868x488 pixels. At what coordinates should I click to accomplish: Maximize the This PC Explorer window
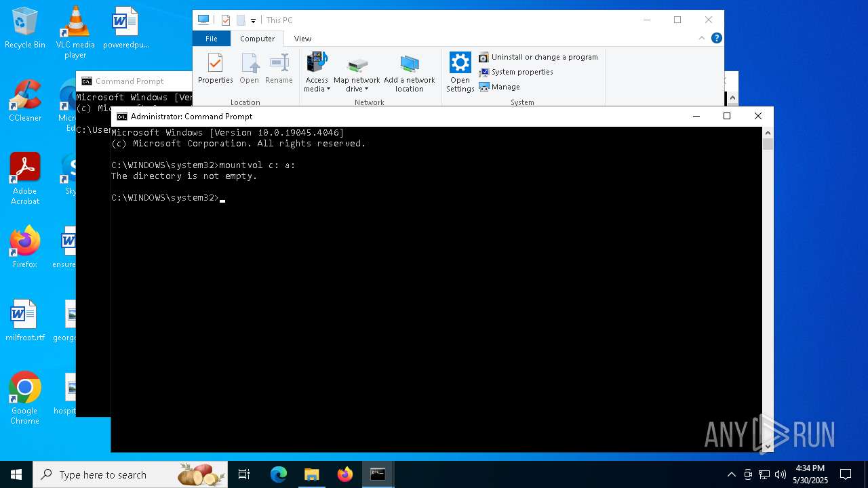(677, 20)
